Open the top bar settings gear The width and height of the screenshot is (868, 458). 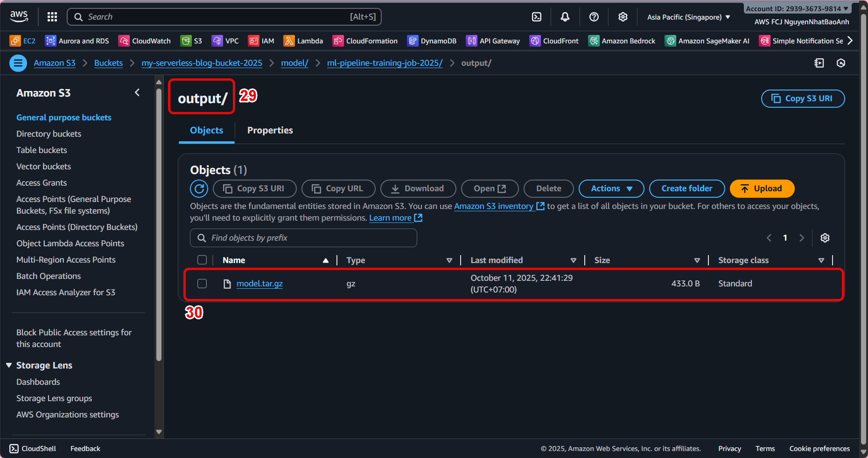click(x=623, y=17)
